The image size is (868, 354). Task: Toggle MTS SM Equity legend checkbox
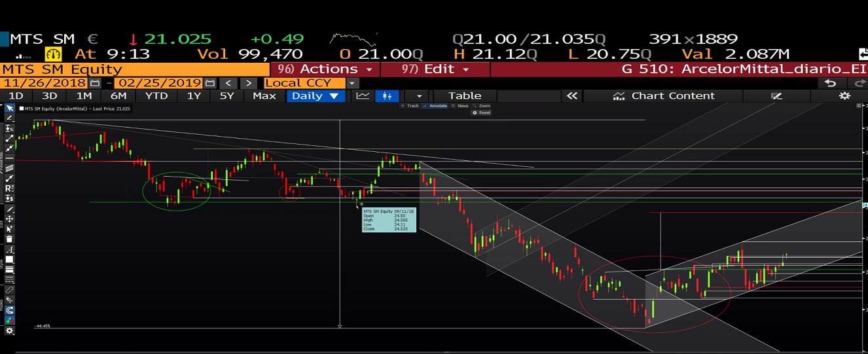[x=22, y=109]
